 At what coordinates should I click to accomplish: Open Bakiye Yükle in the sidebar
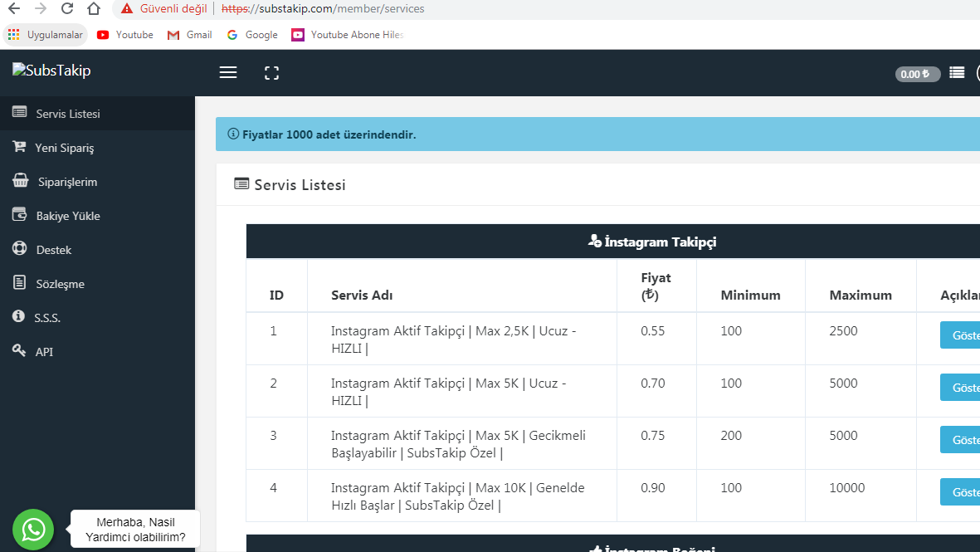tap(97, 216)
